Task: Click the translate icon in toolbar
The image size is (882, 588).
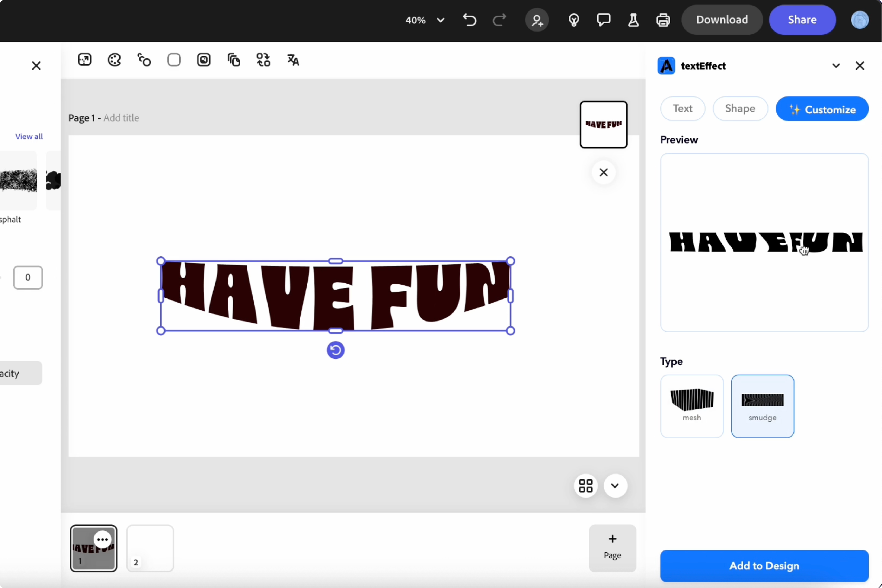Action: pyautogui.click(x=293, y=60)
